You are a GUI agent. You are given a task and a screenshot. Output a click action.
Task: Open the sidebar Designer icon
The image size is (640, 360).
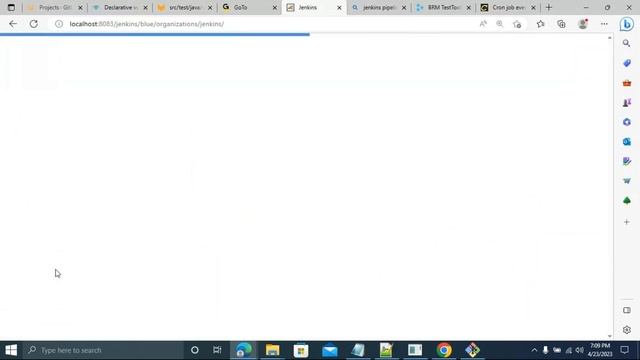[x=627, y=161]
